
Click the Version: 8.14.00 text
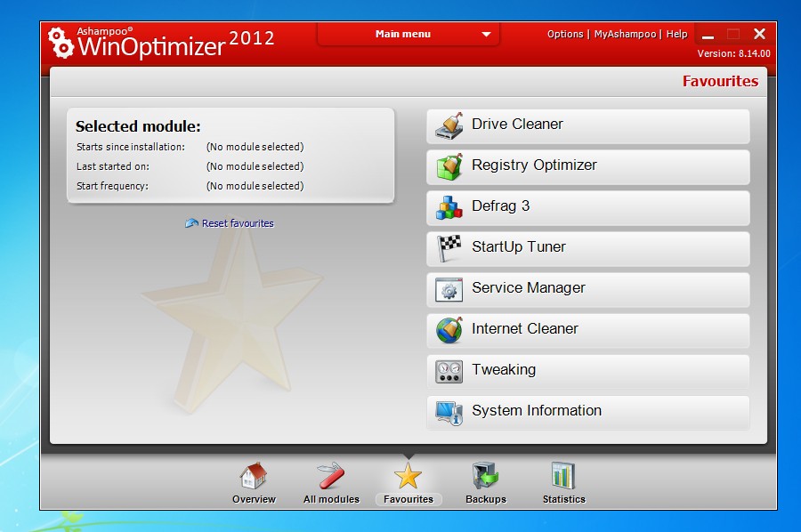pyautogui.click(x=733, y=53)
